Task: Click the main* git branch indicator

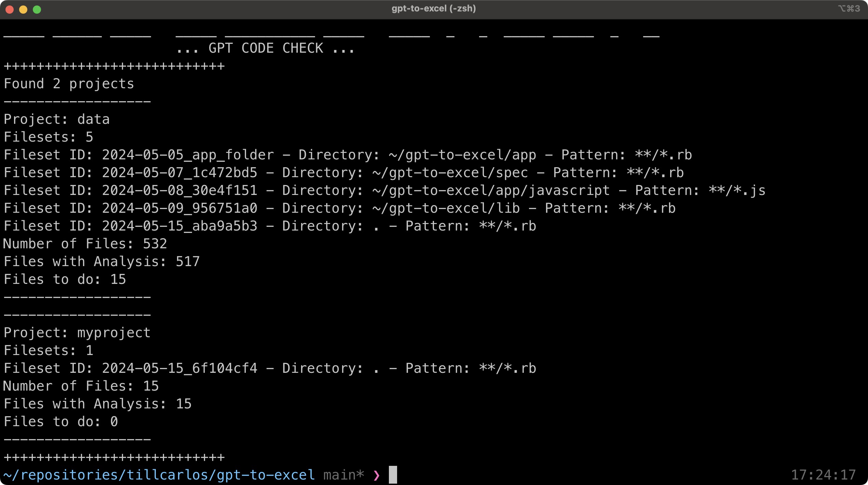Action: pos(343,475)
